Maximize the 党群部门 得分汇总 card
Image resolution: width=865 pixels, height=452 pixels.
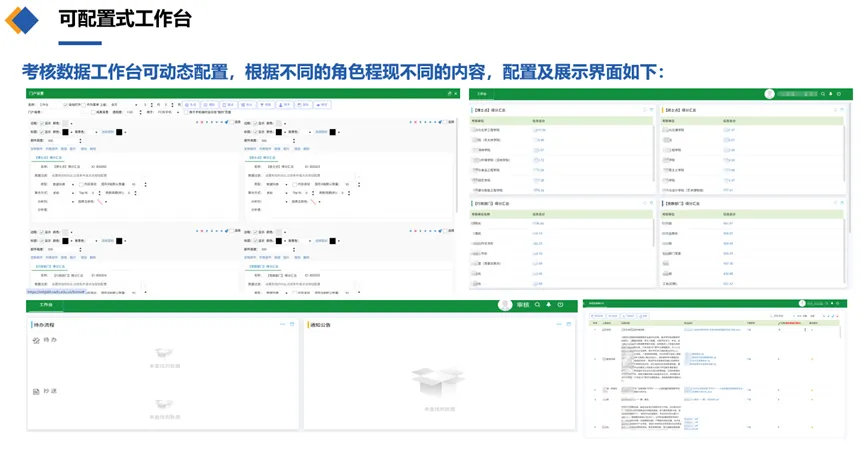[x=842, y=203]
